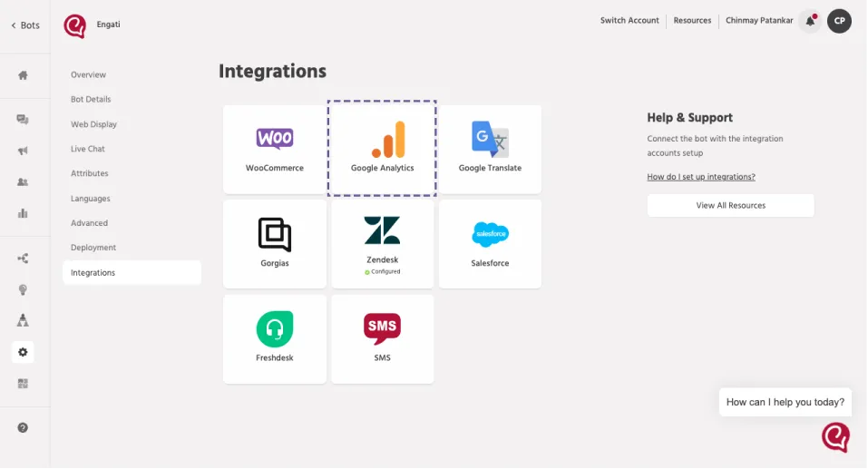Viewport: 868px width, 469px height.
Task: Open the Deployment menu item
Action: 93,248
